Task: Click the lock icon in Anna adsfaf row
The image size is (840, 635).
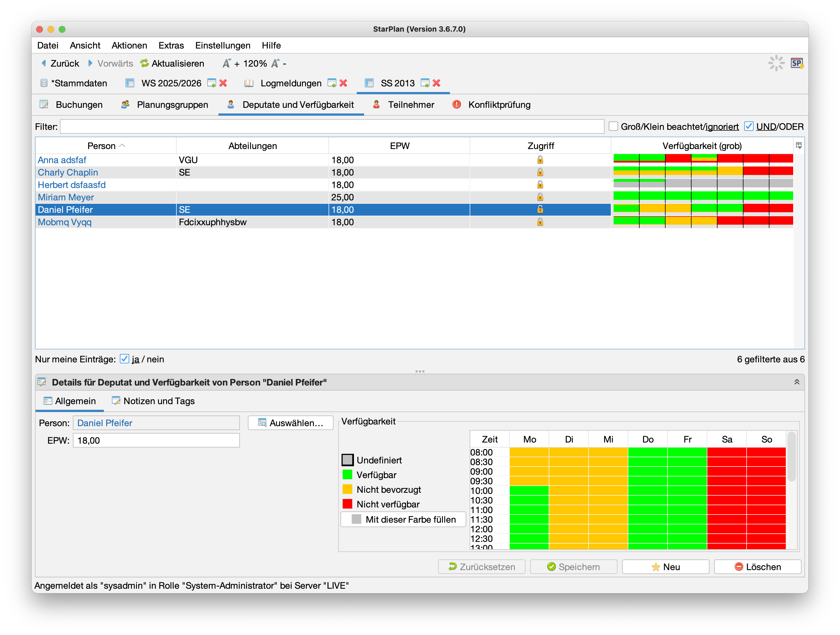Action: pos(540,160)
